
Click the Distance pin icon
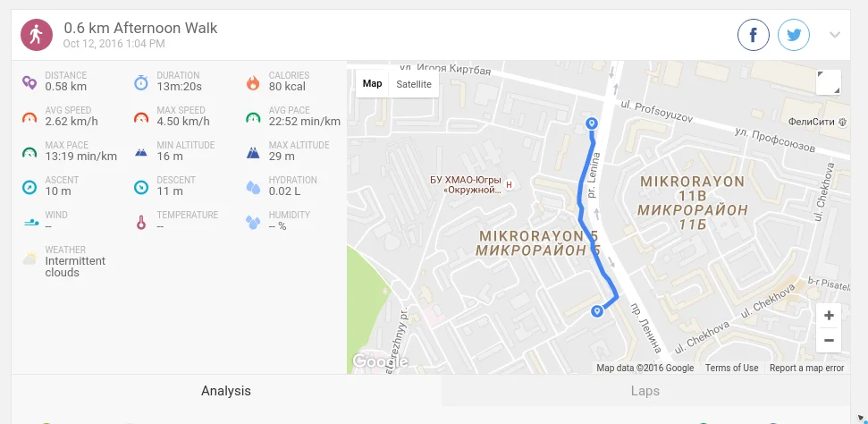point(29,82)
